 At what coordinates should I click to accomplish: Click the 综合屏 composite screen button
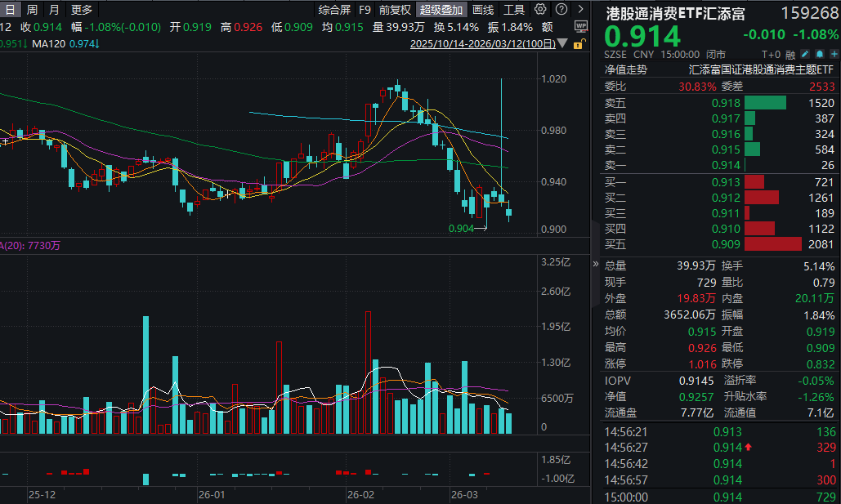[x=334, y=10]
